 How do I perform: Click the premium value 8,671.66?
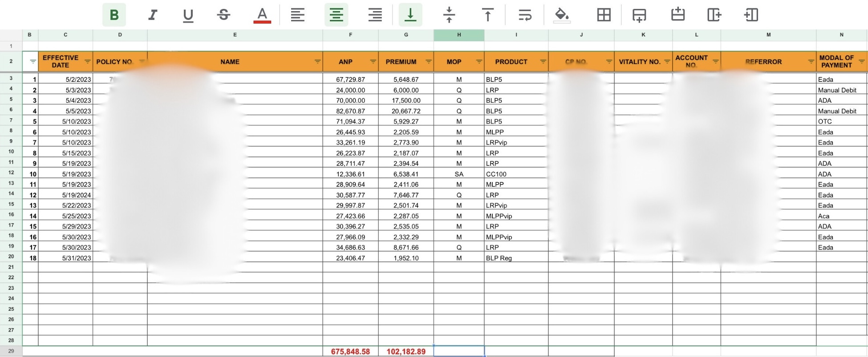tap(406, 248)
